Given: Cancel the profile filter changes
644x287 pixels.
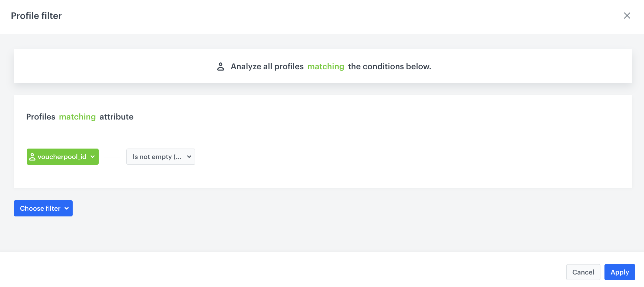Looking at the screenshot, I should [x=583, y=272].
